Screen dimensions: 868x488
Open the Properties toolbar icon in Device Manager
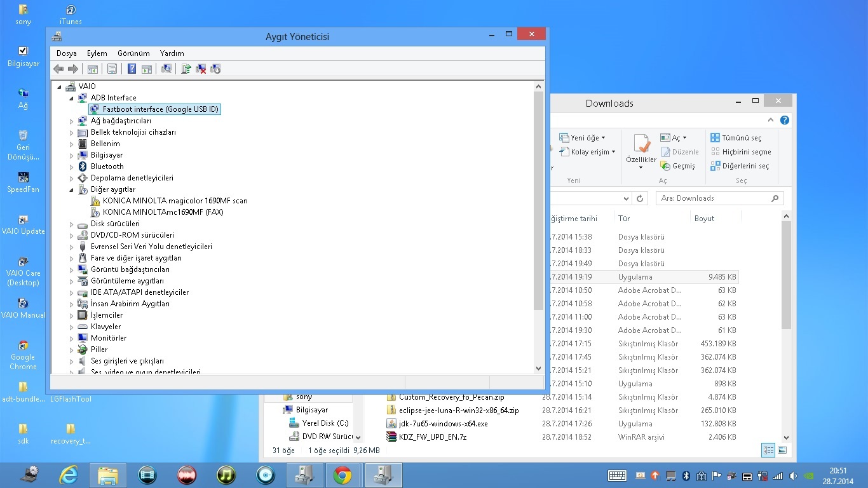[112, 69]
